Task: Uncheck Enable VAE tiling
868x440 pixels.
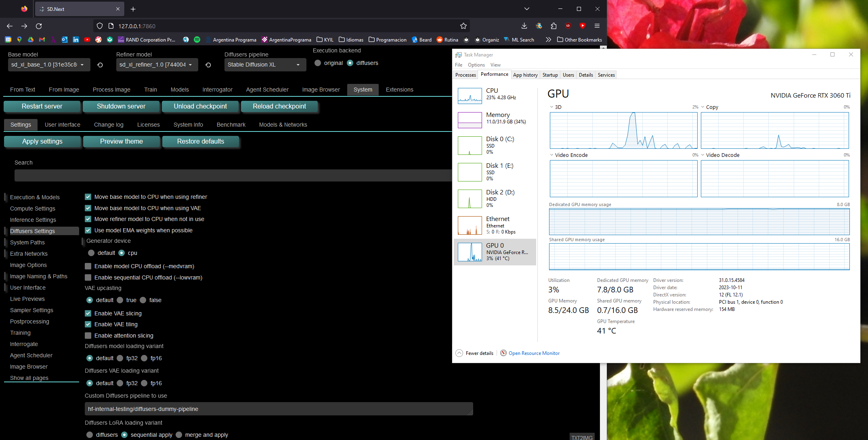Action: click(88, 324)
